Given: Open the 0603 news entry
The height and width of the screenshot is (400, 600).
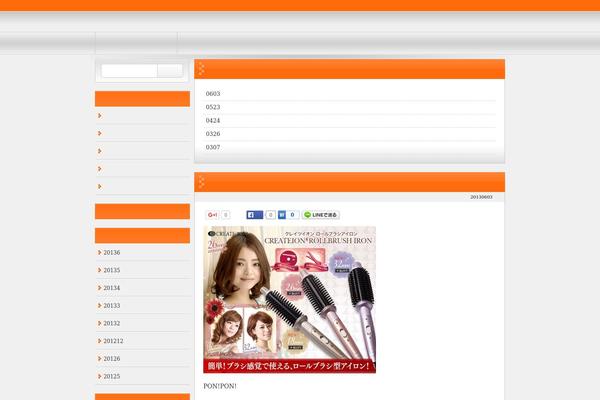Looking at the screenshot, I should coord(213,94).
